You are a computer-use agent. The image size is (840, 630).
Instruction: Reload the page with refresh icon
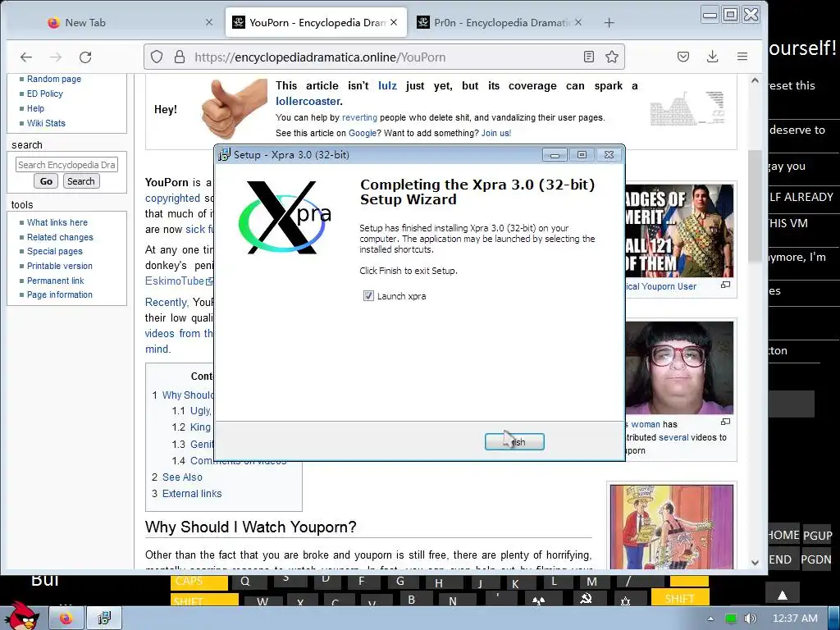(x=85, y=57)
